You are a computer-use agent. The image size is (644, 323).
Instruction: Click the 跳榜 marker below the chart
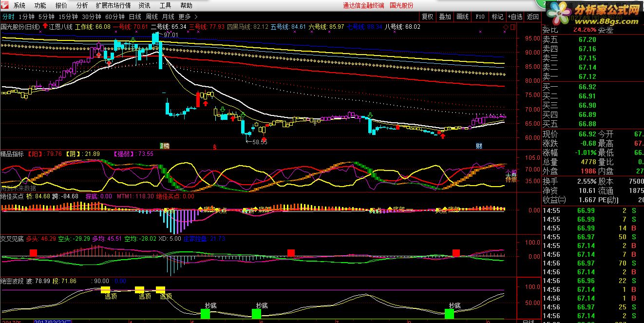click(x=165, y=146)
